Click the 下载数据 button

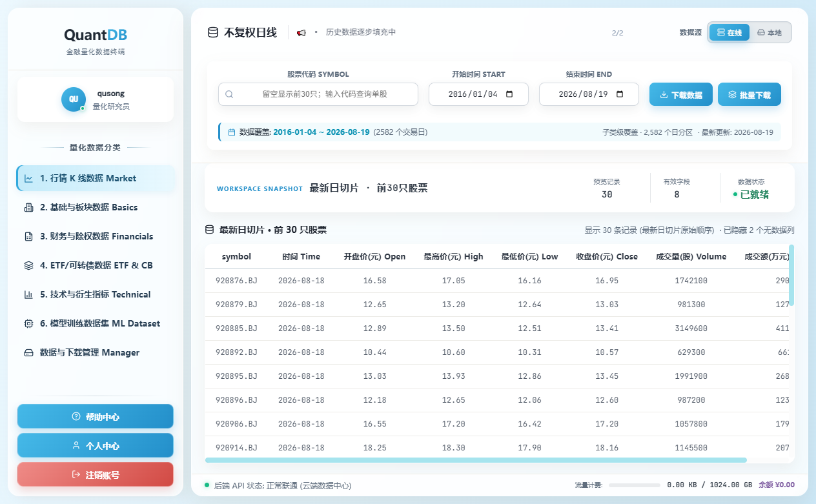tap(681, 94)
